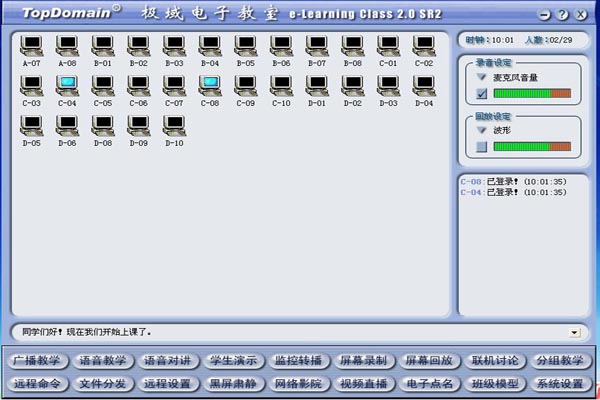Image resolution: width=600 pixels, height=400 pixels.
Task: Expand the 麦克风音量 dropdown arrow
Action: point(481,77)
